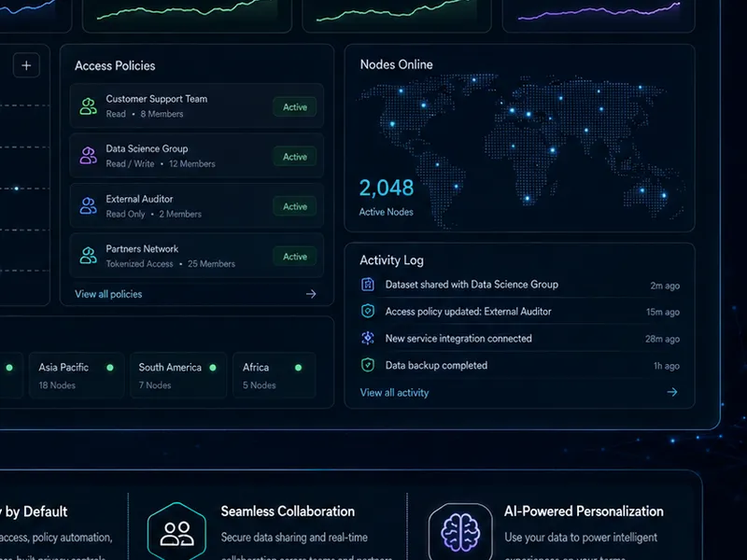Click Customer Support Team group icon
747x560 pixels.
pos(88,106)
